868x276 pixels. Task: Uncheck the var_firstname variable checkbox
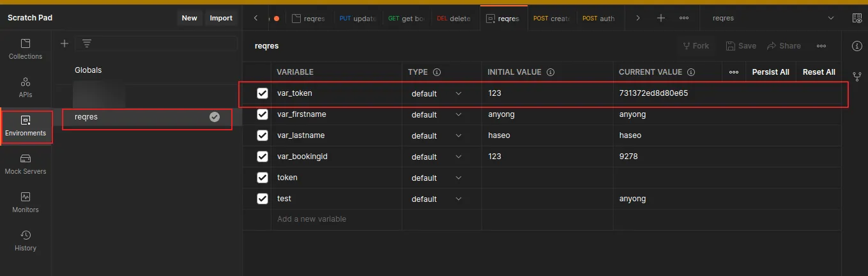[x=262, y=114]
